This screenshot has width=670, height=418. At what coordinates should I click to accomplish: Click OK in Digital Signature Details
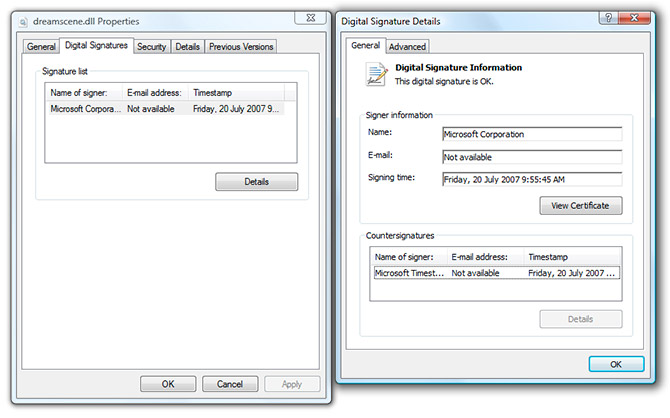(616, 364)
